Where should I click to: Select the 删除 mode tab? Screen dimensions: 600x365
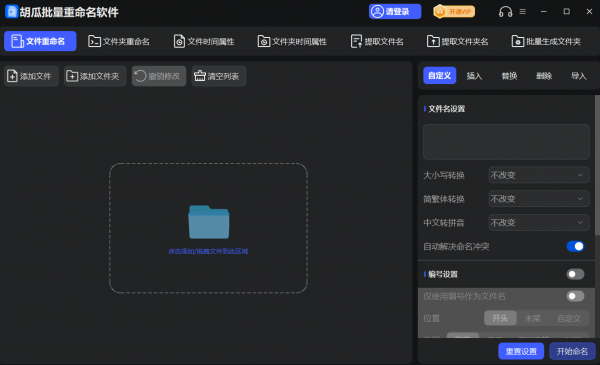tap(544, 76)
